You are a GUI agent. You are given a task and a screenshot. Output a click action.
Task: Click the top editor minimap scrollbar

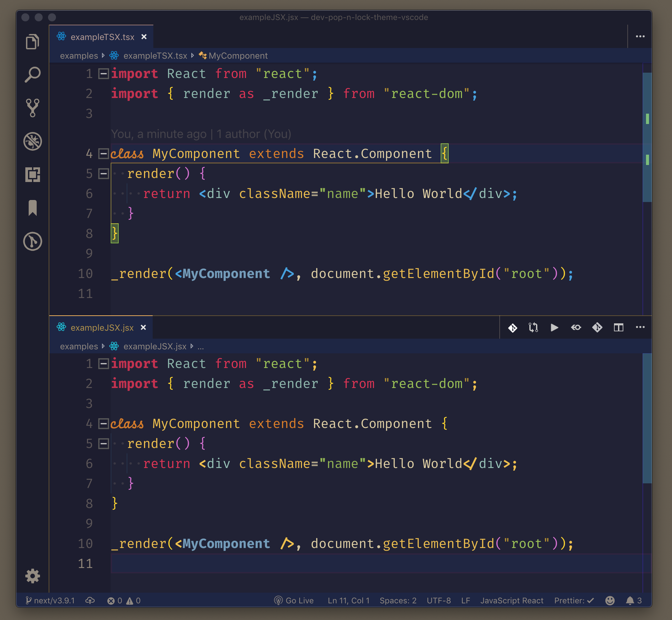pos(647,138)
